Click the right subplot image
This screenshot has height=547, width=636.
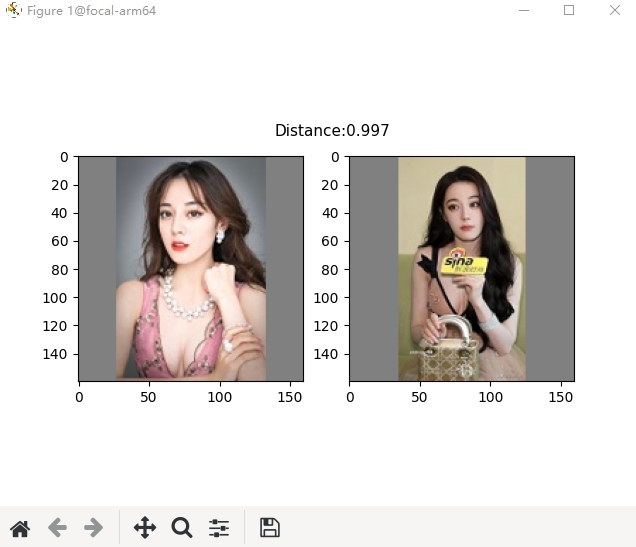pyautogui.click(x=461, y=268)
